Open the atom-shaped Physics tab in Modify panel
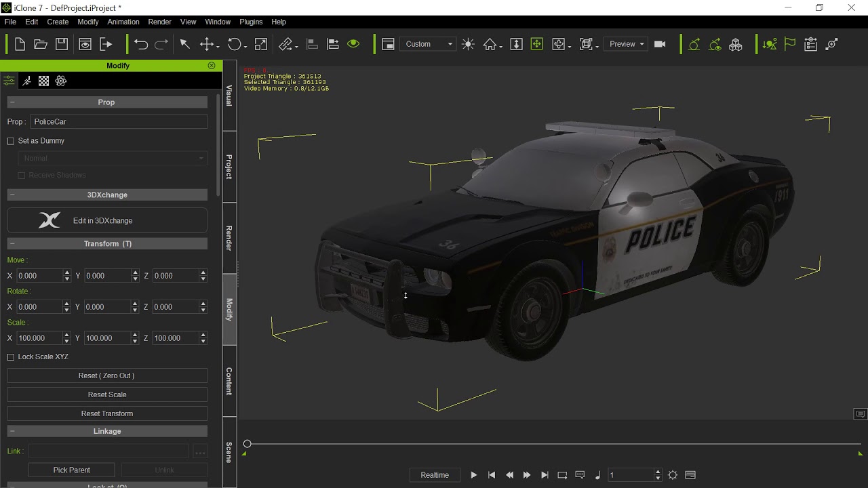Screen dimensions: 868x488 tap(61, 81)
